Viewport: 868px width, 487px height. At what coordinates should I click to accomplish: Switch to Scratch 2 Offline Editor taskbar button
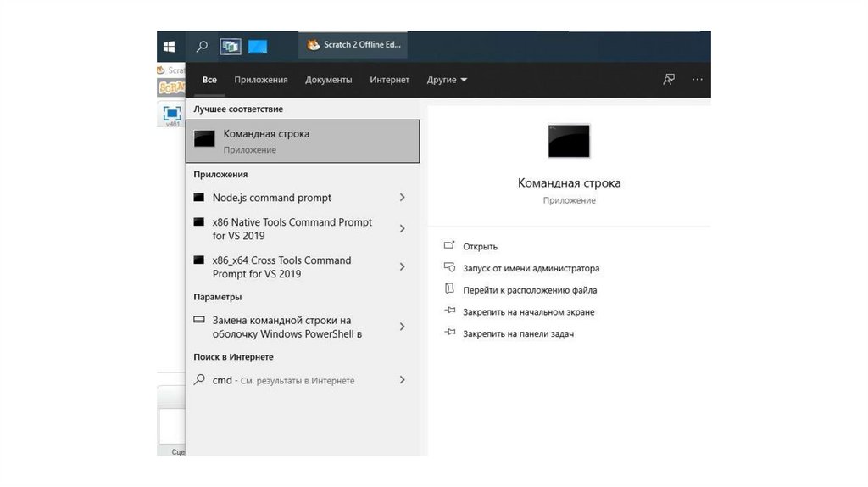353,45
